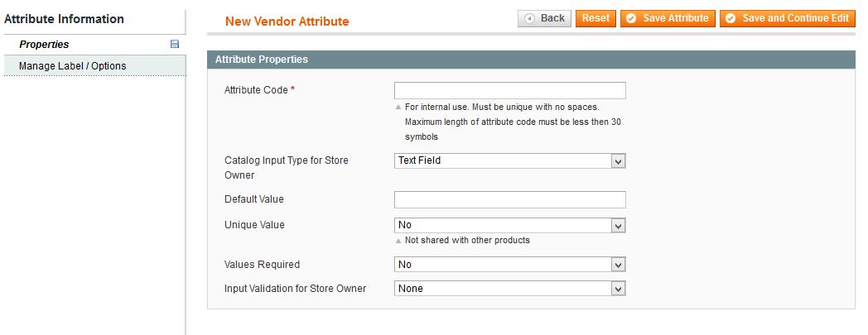Switch to Manage Label / Options tab
Viewport: 868px width, 335px height.
[72, 66]
